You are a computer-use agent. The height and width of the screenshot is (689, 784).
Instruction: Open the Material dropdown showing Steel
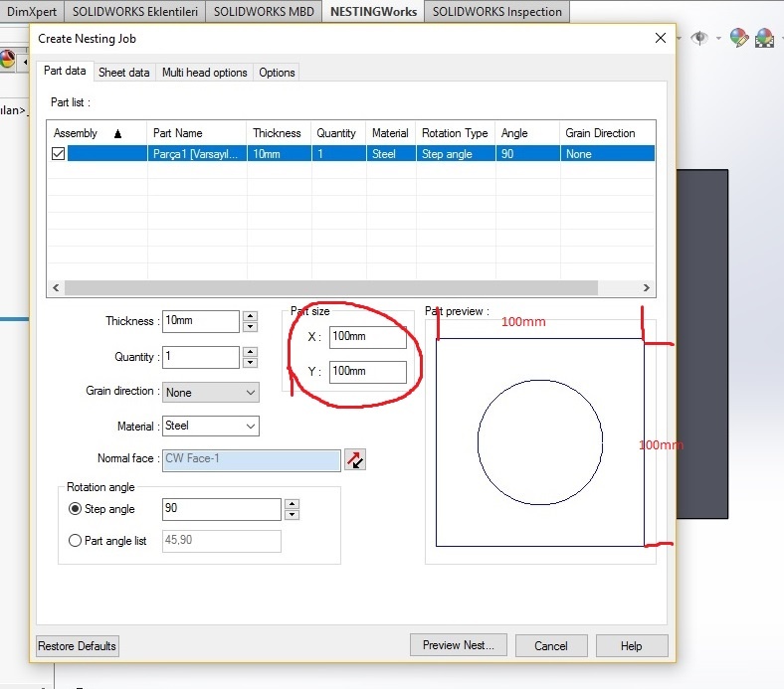coord(211,426)
